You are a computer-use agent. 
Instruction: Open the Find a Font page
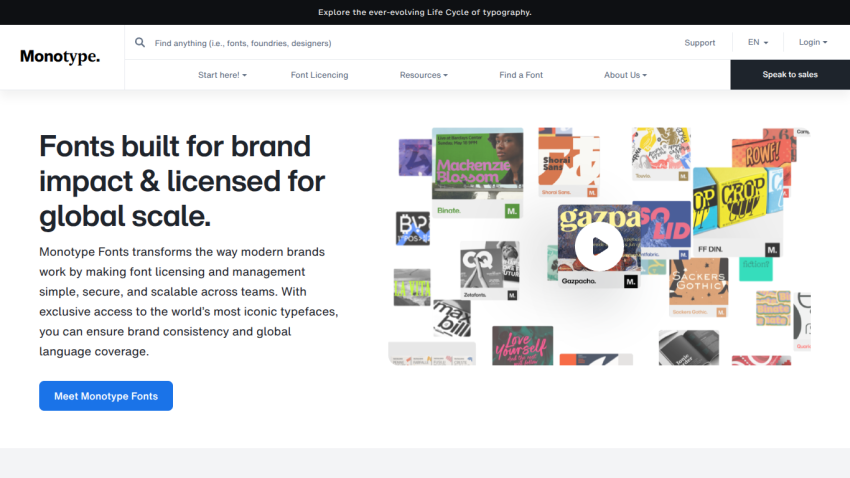(x=521, y=75)
